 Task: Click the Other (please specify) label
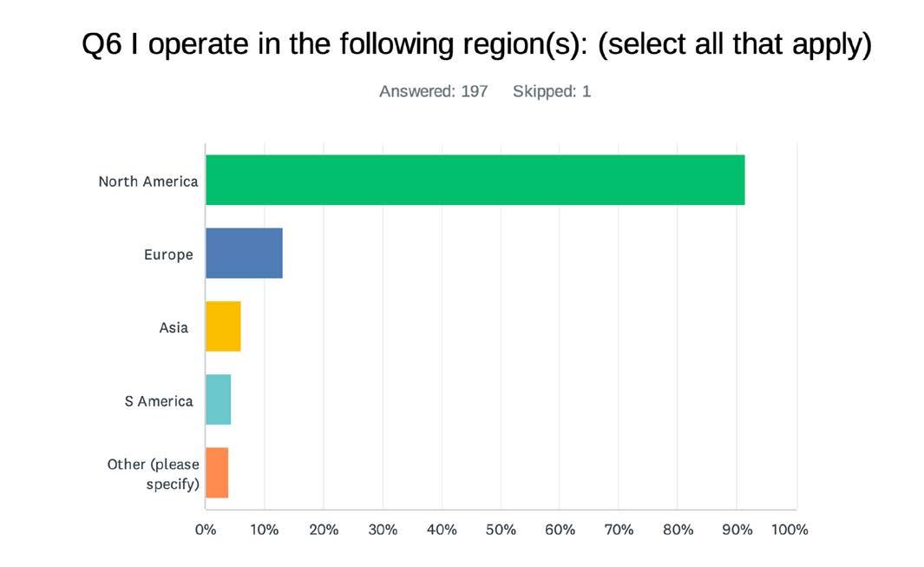click(154, 474)
